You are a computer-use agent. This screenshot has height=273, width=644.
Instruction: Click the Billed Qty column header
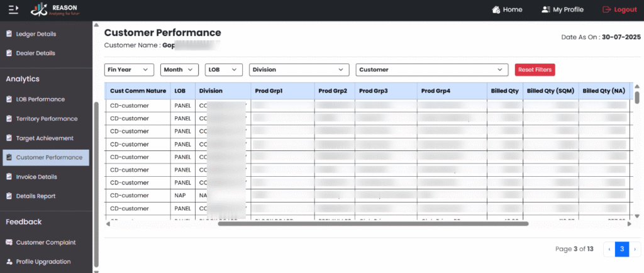pyautogui.click(x=504, y=91)
